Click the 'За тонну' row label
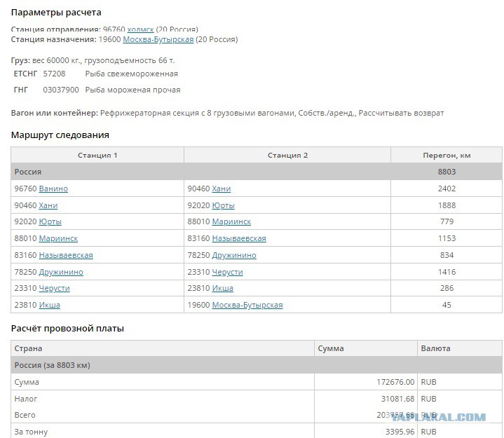 (31, 432)
